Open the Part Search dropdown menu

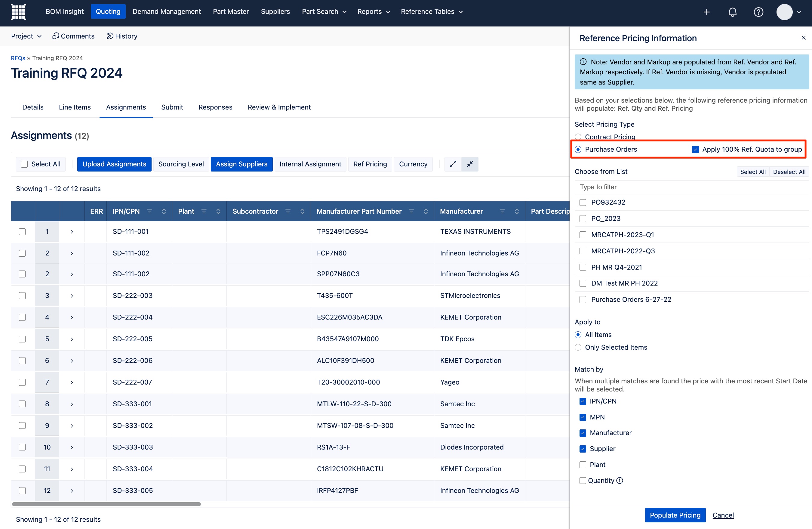[x=324, y=12]
